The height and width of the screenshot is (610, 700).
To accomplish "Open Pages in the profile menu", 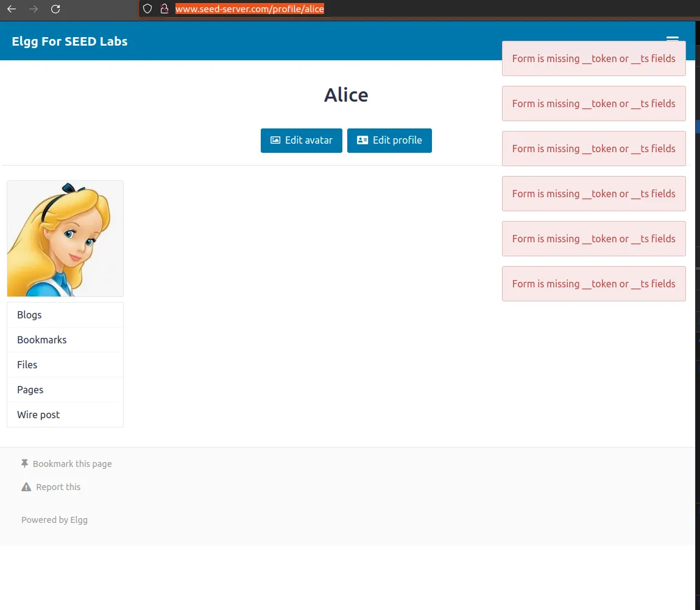I will coord(30,390).
